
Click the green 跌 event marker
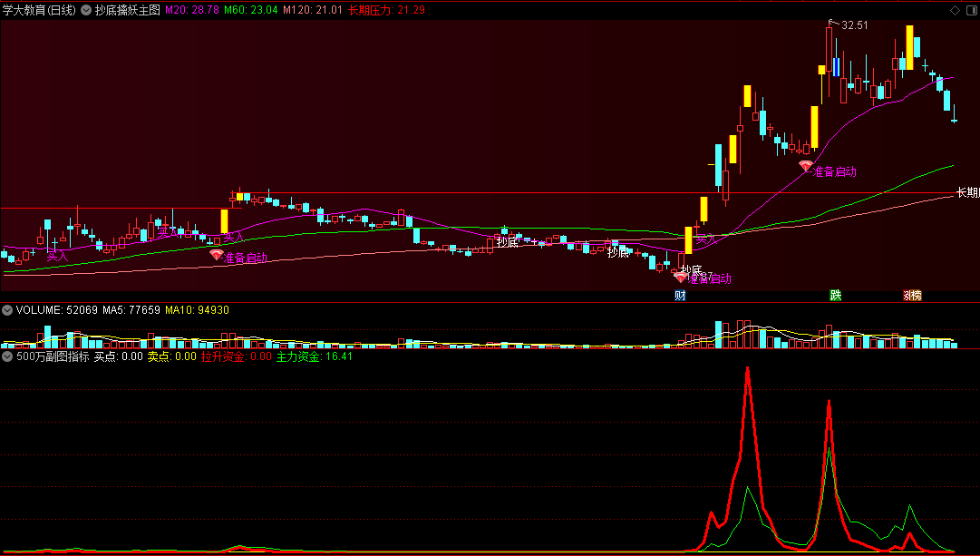click(x=836, y=295)
